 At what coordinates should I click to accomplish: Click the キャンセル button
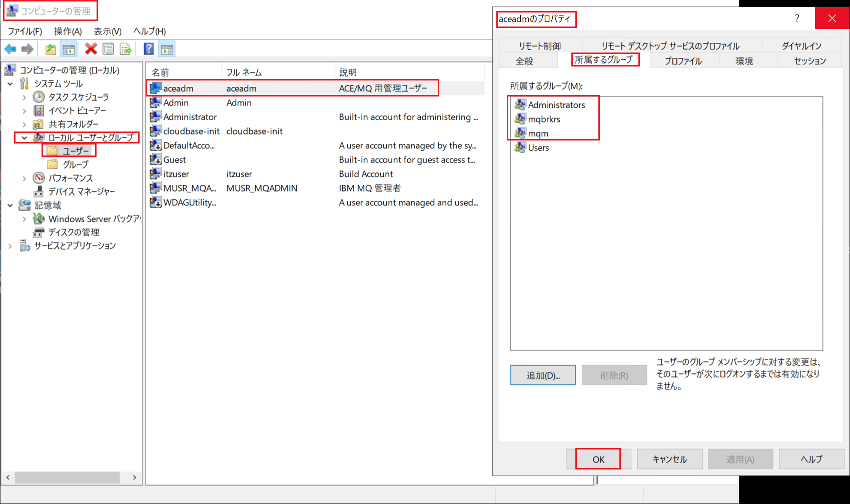[670, 459]
